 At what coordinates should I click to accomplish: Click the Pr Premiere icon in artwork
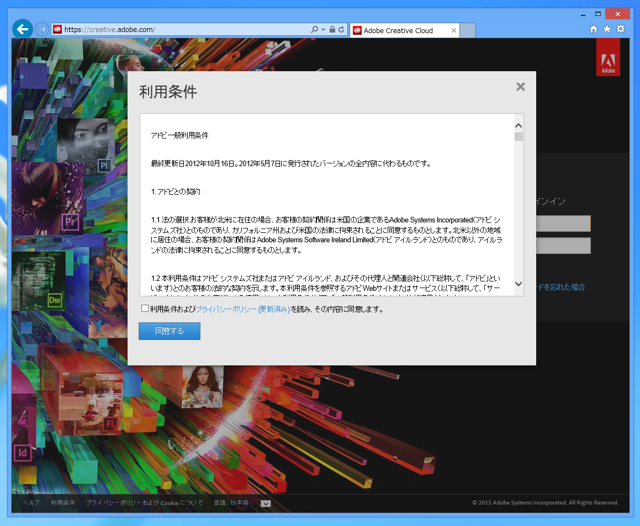pos(70,222)
